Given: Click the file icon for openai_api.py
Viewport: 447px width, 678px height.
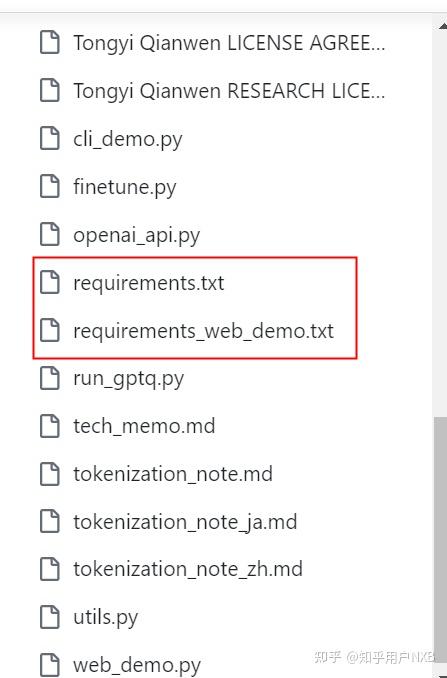Looking at the screenshot, I should coord(50,234).
